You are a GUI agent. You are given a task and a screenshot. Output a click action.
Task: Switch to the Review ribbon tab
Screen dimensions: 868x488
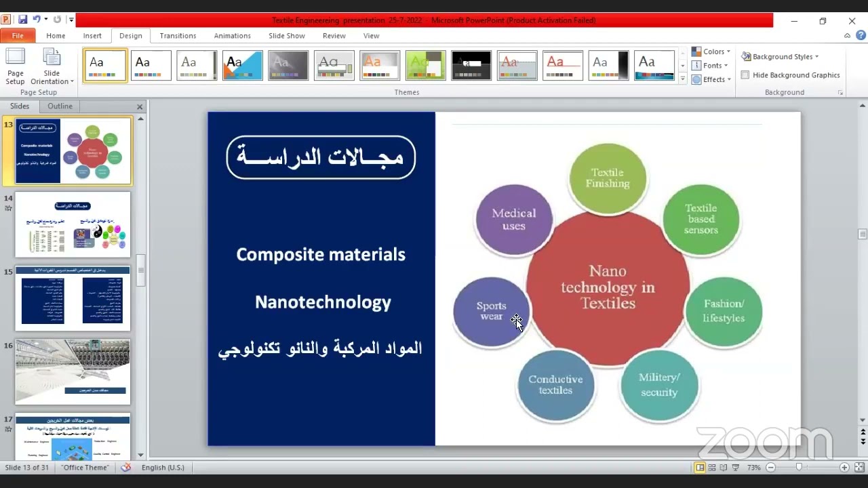334,36
